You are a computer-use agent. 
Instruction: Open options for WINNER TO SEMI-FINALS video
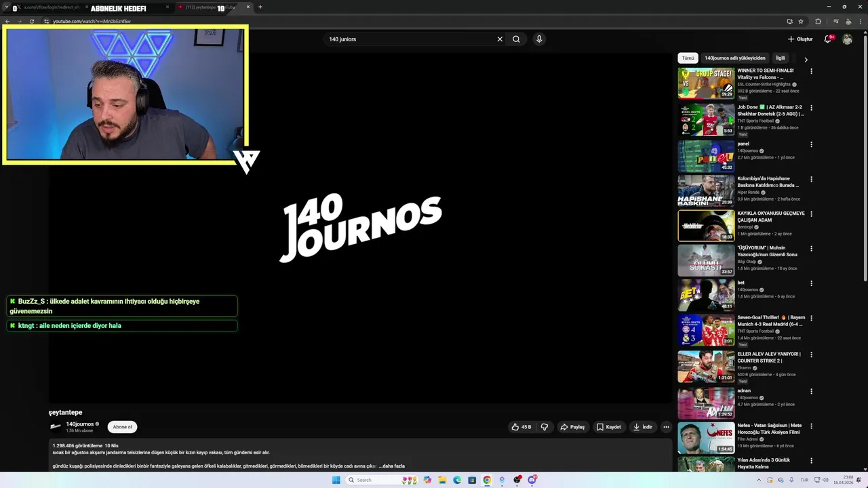[811, 71]
